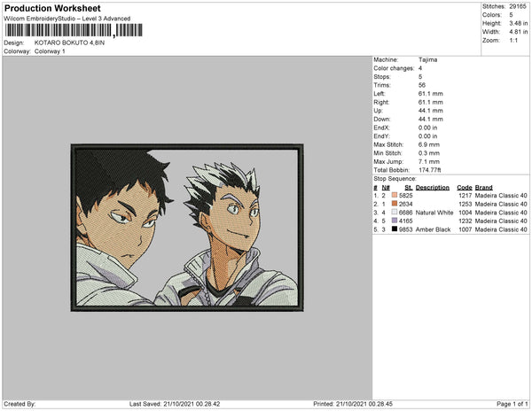Select the Left value 61.1 mm

coord(431,94)
